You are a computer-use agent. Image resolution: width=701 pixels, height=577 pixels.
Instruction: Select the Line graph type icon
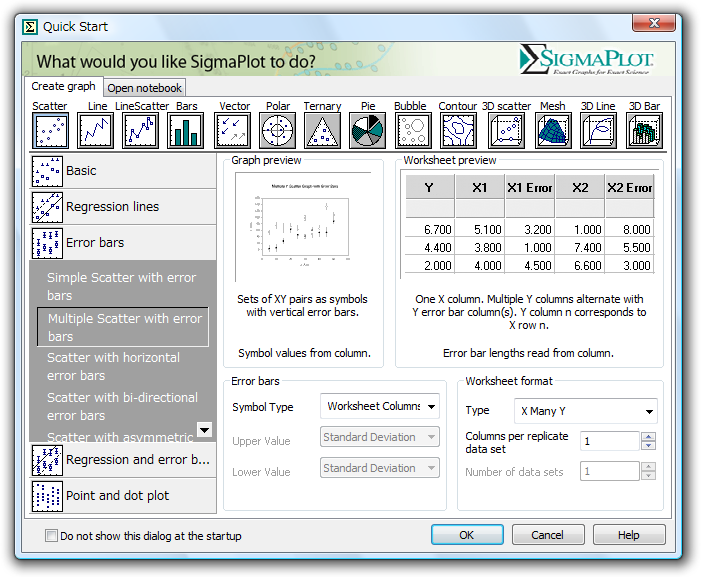click(95, 131)
